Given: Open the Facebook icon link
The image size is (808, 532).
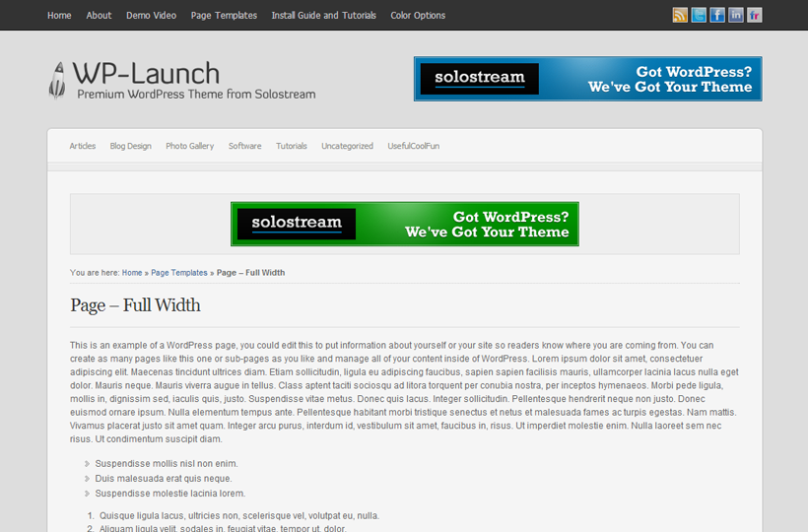Looking at the screenshot, I should 716,15.
